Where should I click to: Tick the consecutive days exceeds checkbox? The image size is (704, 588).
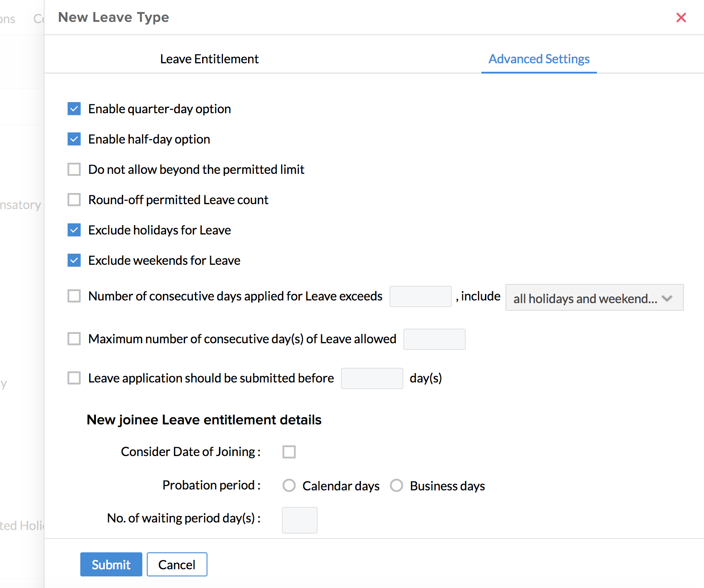pyautogui.click(x=74, y=296)
